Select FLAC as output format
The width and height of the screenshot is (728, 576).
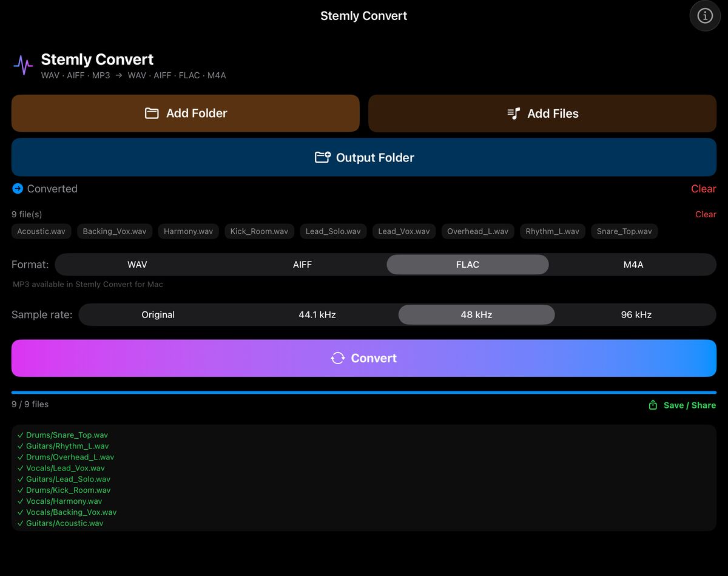coord(468,265)
